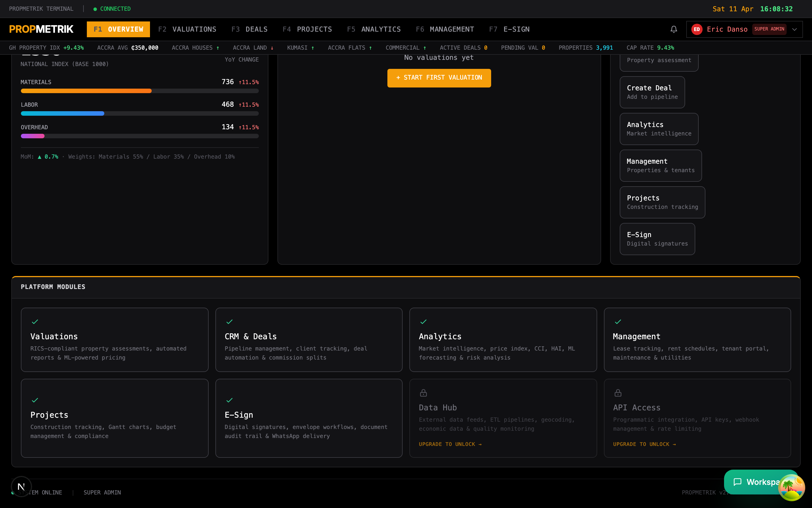This screenshot has width=812, height=508.
Task: Click the Overhead progress bar
Action: [x=140, y=136]
